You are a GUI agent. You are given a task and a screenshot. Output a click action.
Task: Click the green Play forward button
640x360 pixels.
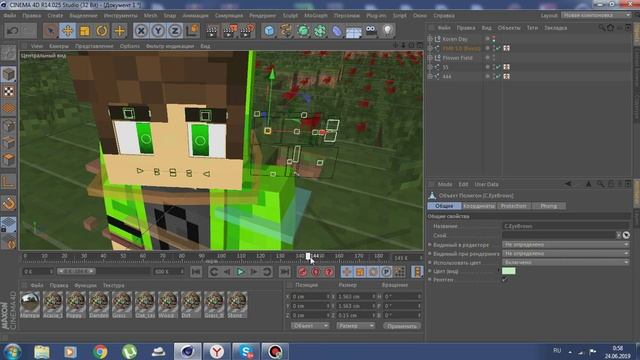pos(240,271)
